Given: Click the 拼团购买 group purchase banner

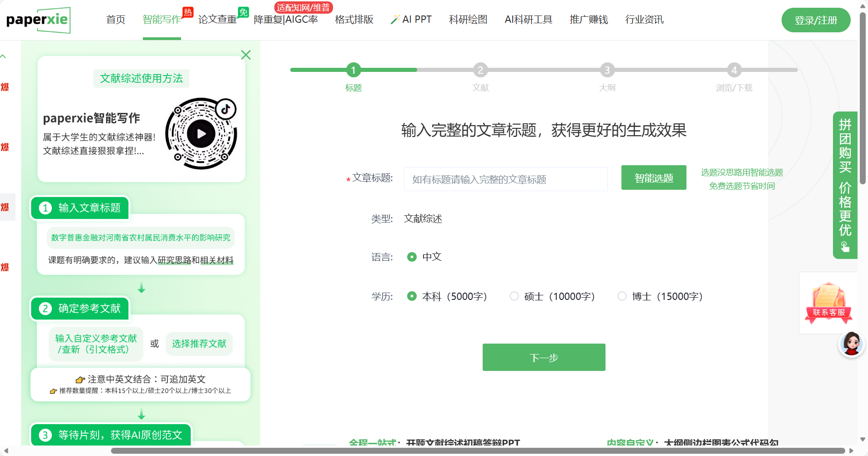Looking at the screenshot, I should [x=845, y=185].
